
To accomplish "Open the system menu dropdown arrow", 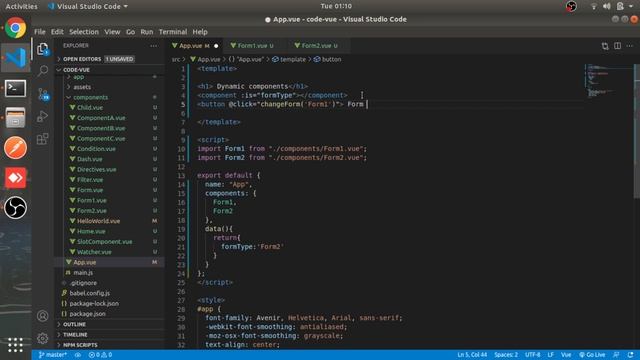I will (x=631, y=6).
